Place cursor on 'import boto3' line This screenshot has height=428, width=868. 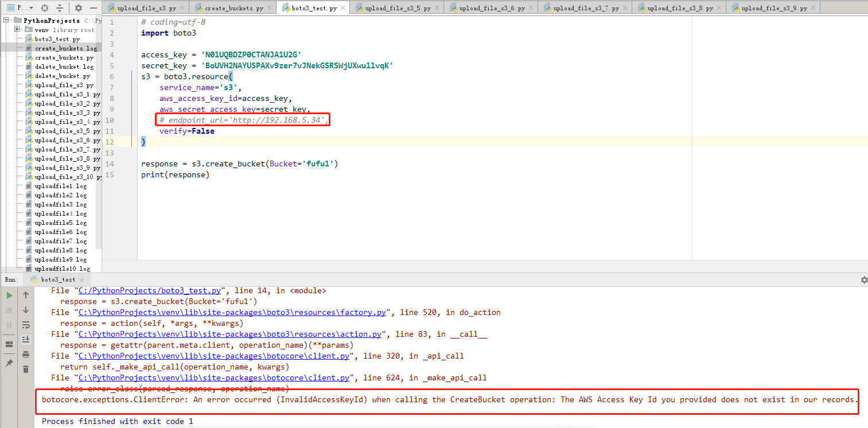tap(169, 33)
